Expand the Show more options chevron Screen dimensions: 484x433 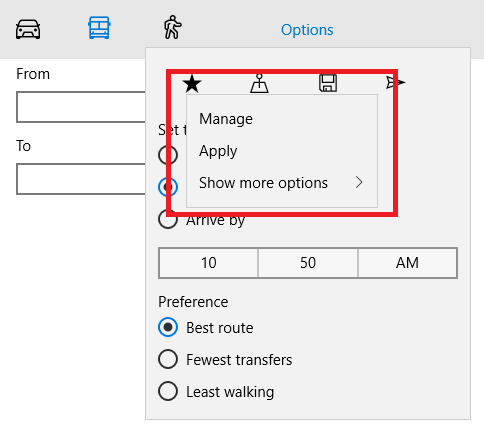point(359,183)
